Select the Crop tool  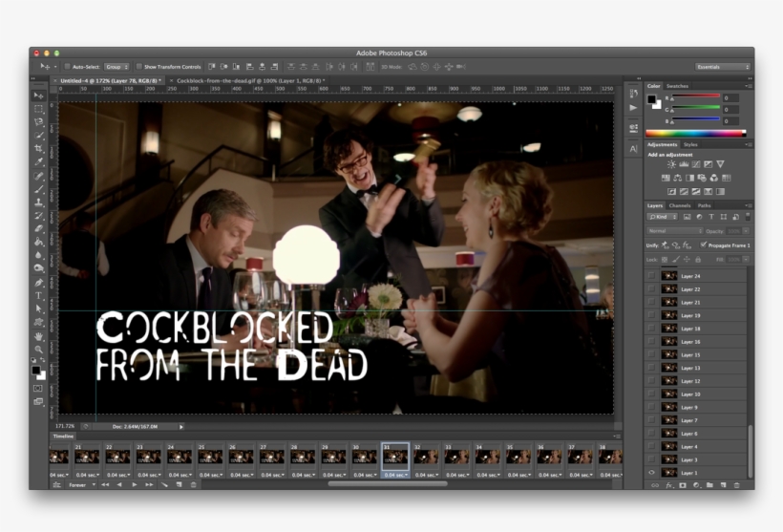point(39,149)
